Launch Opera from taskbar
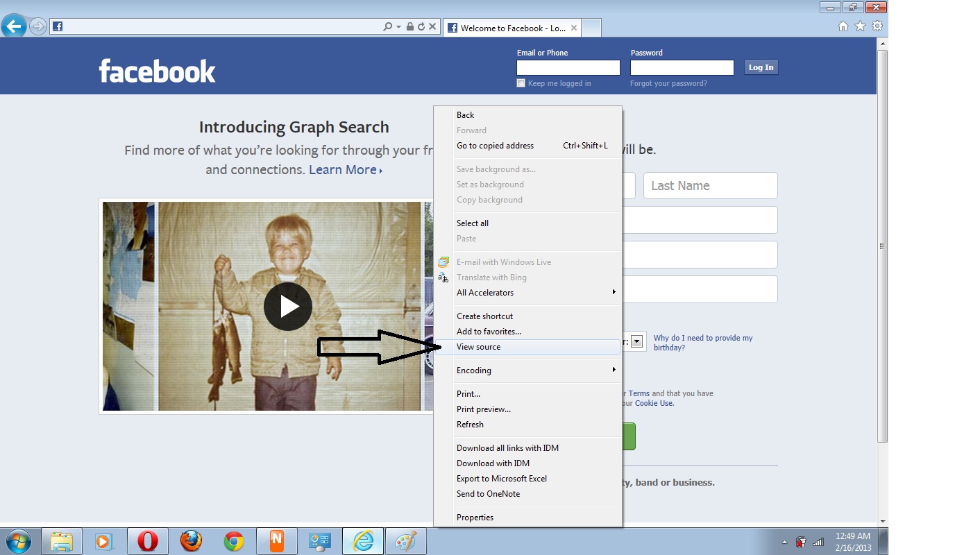The width and height of the screenshot is (980, 555). tap(147, 541)
